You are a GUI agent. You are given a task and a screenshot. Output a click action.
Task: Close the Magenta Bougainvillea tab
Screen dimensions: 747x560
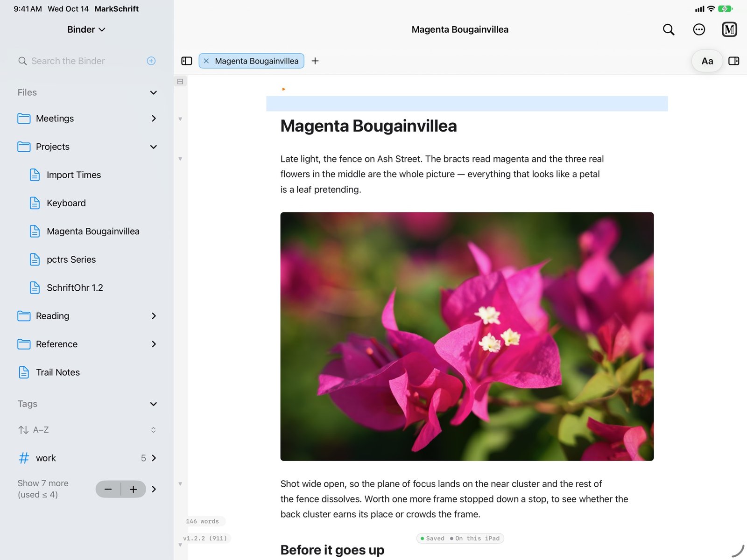coord(206,61)
